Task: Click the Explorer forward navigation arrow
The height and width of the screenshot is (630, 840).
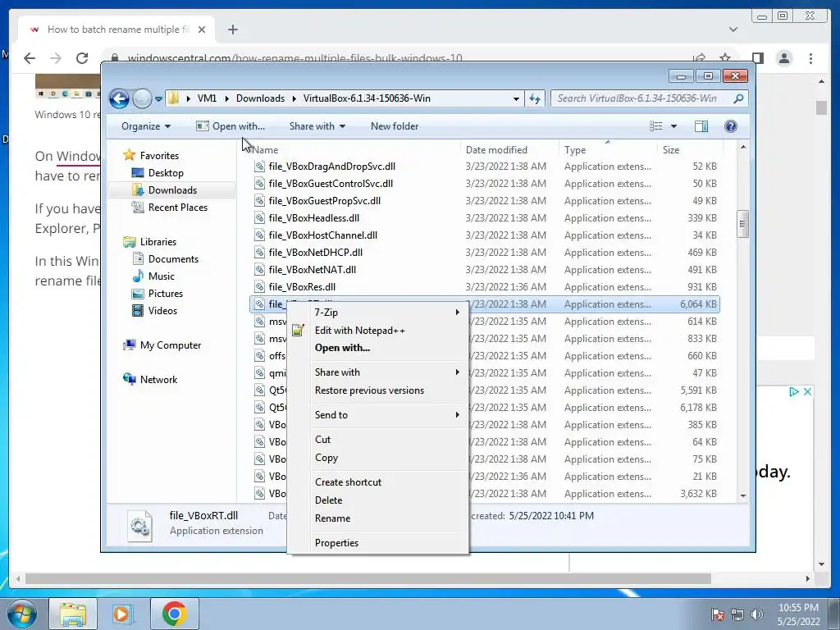Action: pyautogui.click(x=142, y=98)
